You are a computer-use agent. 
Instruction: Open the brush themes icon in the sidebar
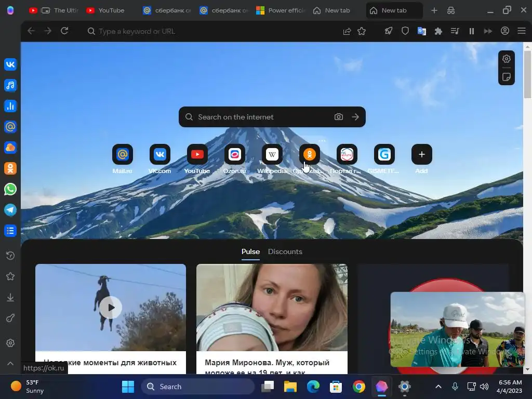(10, 318)
